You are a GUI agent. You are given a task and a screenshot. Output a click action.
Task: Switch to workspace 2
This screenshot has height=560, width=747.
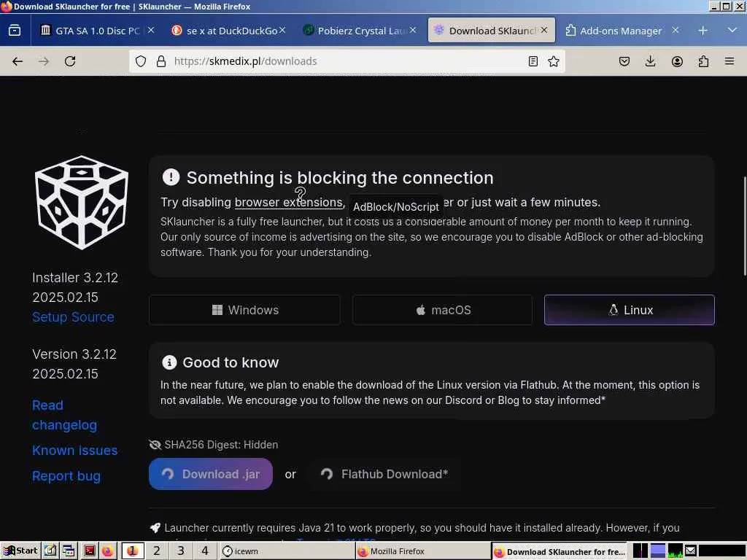[156, 551]
